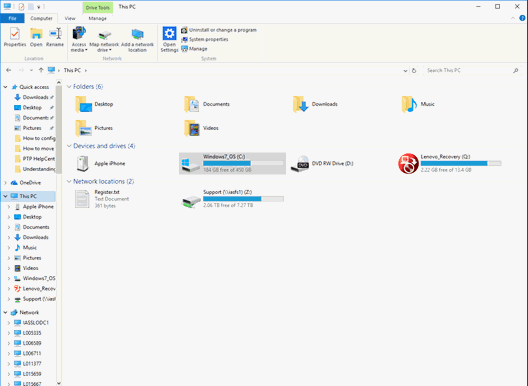
Task: Click navigation pane scroll down arrow
Action: (59, 383)
